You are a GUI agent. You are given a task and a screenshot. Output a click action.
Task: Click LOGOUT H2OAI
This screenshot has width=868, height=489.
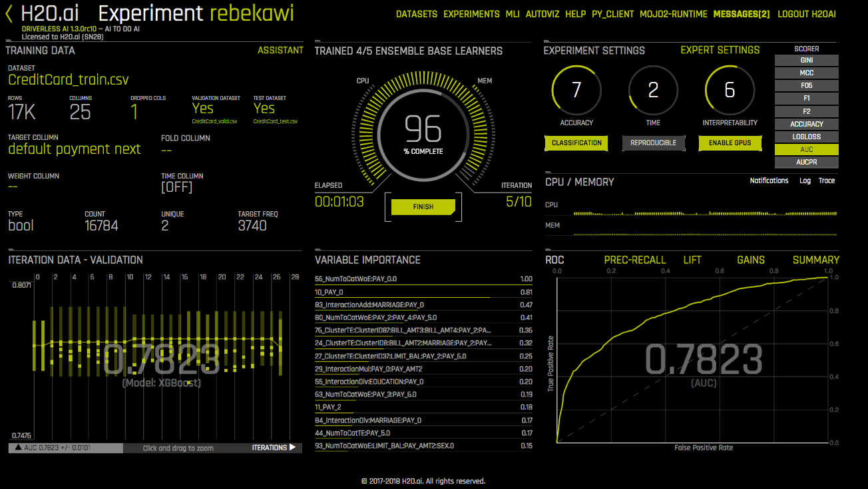coord(807,14)
